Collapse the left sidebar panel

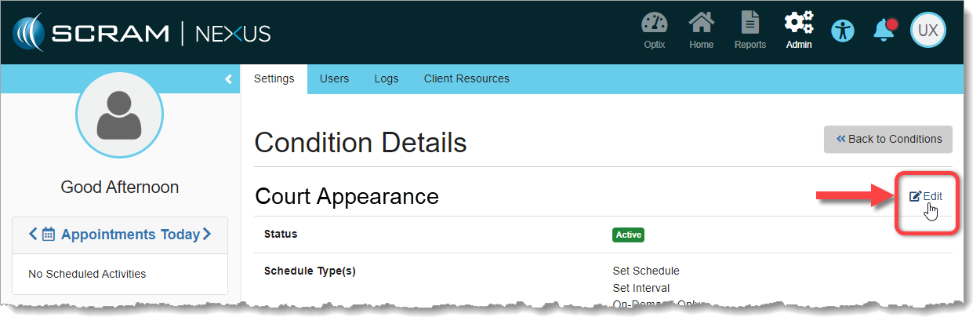pyautogui.click(x=228, y=79)
